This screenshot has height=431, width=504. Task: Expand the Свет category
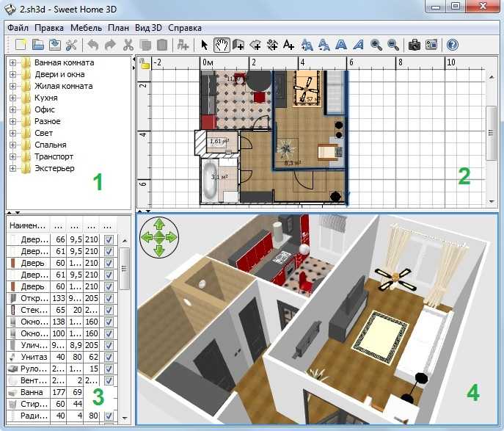tap(12, 133)
